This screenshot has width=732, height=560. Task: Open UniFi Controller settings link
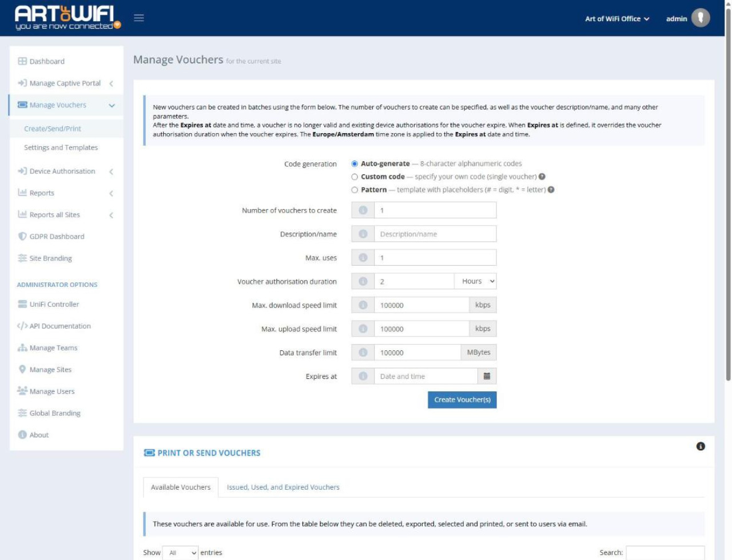pyautogui.click(x=66, y=305)
